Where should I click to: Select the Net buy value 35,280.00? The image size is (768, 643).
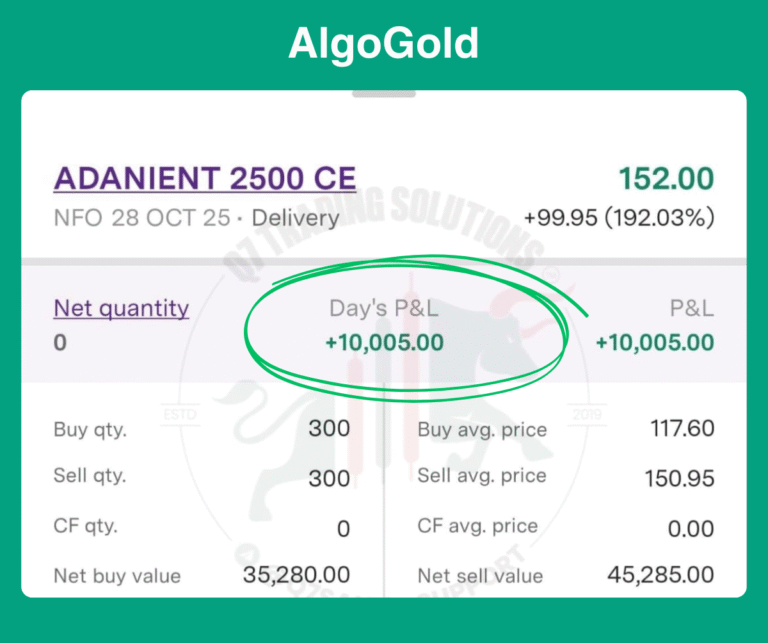[297, 574]
